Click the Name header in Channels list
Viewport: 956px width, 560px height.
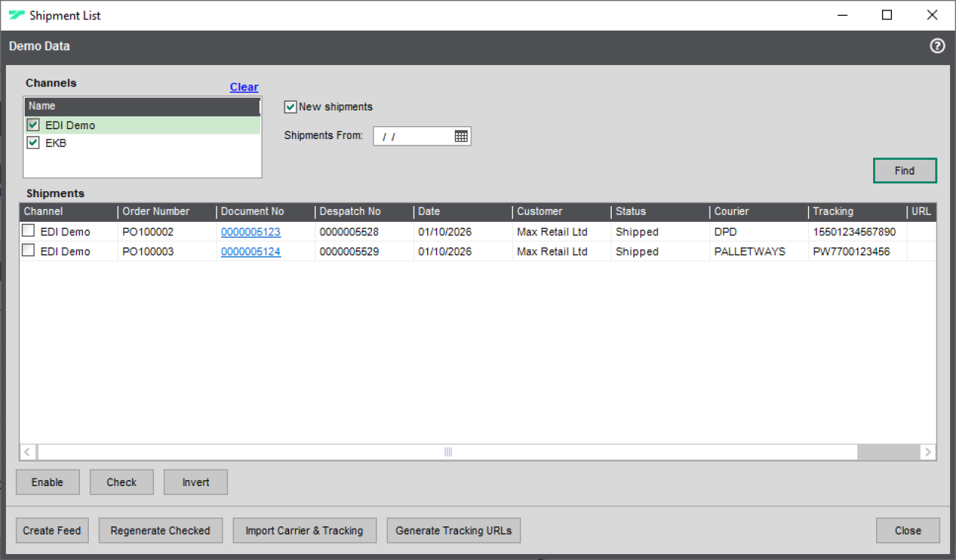142,106
